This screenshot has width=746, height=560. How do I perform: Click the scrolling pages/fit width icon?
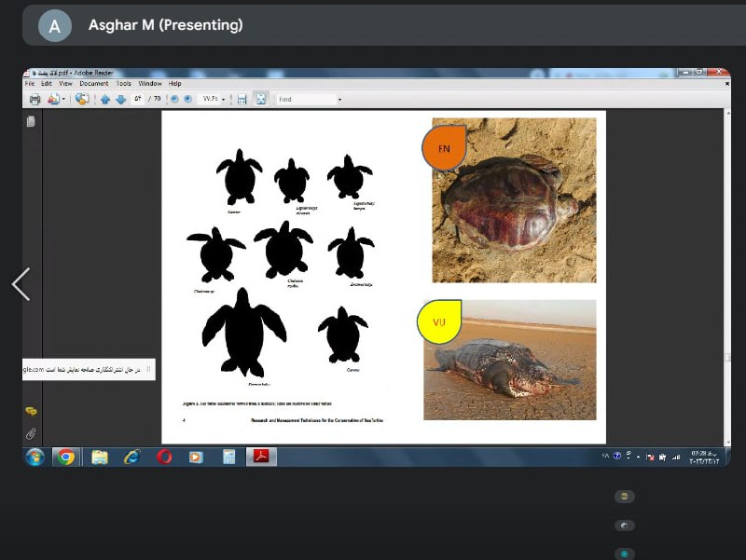242,100
